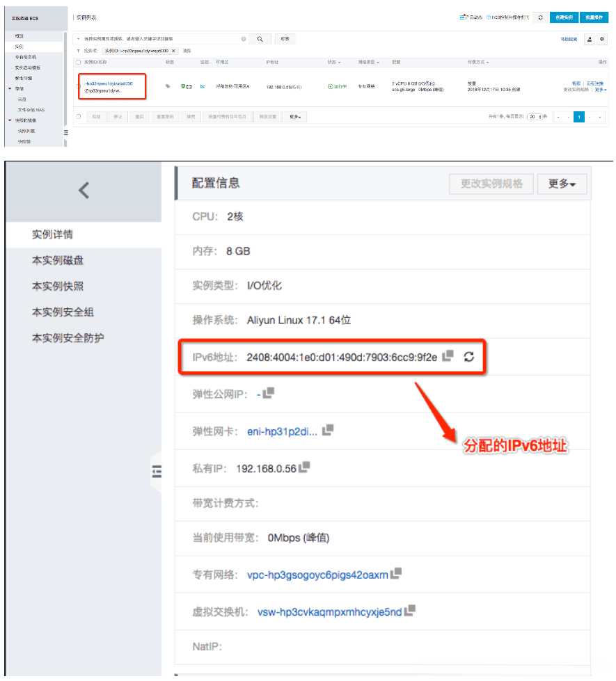The image size is (616, 681).
Task: Go to the next page in pagination
Action: 590,117
